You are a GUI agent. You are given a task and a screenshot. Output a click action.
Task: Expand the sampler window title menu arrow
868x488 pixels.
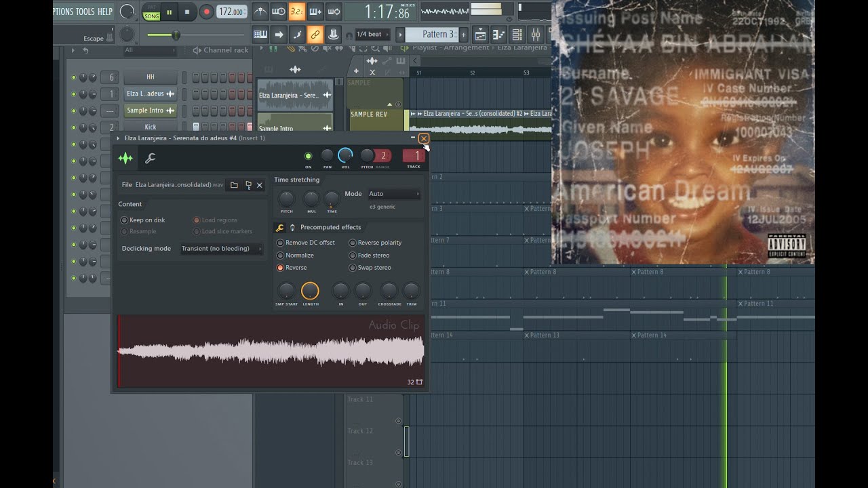(118, 138)
